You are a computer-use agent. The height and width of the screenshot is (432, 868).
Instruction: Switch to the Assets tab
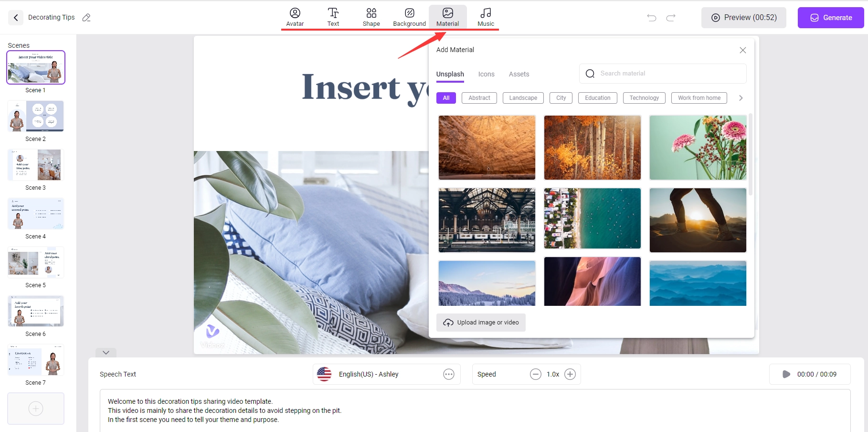519,74
